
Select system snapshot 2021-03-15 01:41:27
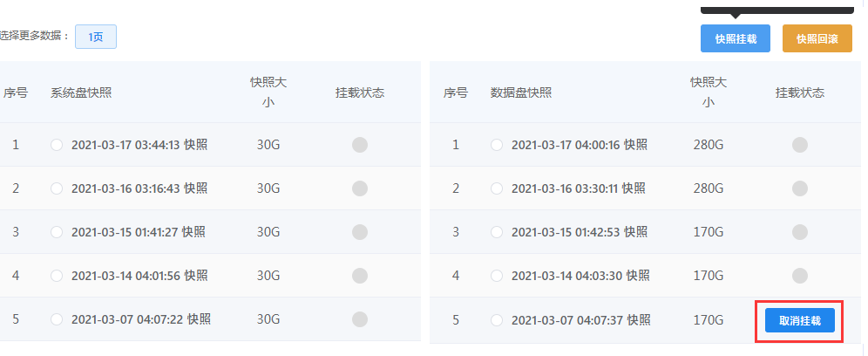[57, 232]
